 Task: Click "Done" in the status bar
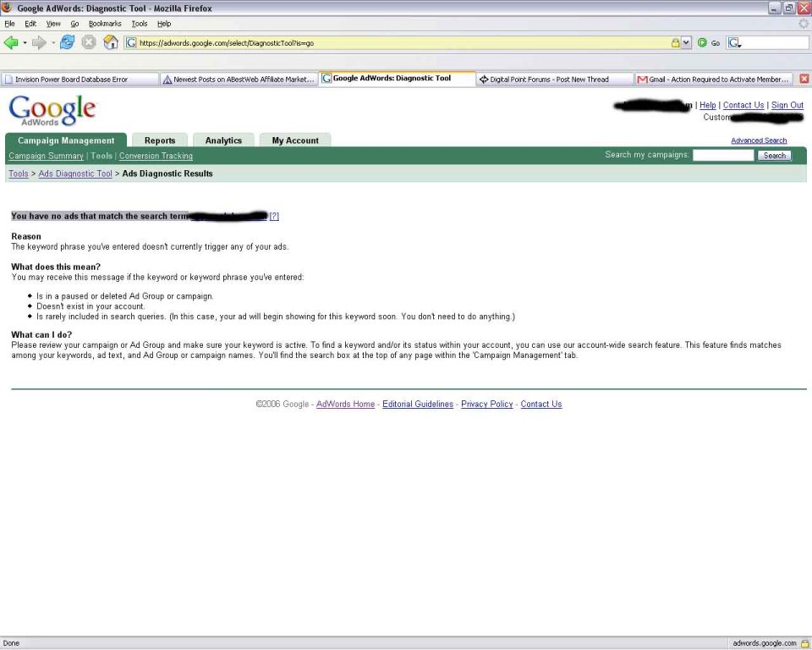pos(11,643)
